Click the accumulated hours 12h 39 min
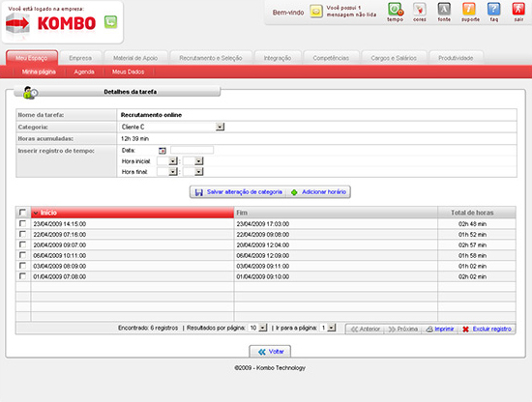This screenshot has height=402, width=532. click(x=135, y=138)
